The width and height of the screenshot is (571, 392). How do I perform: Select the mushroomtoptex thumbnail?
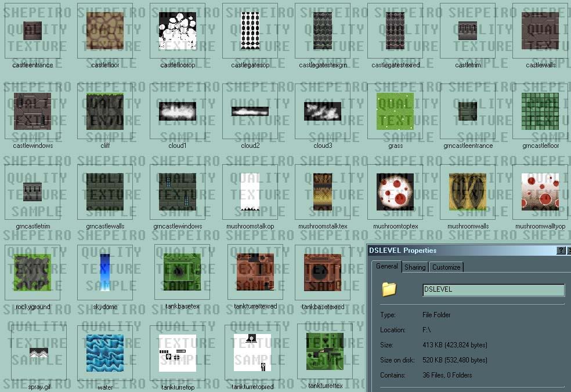coord(395,192)
